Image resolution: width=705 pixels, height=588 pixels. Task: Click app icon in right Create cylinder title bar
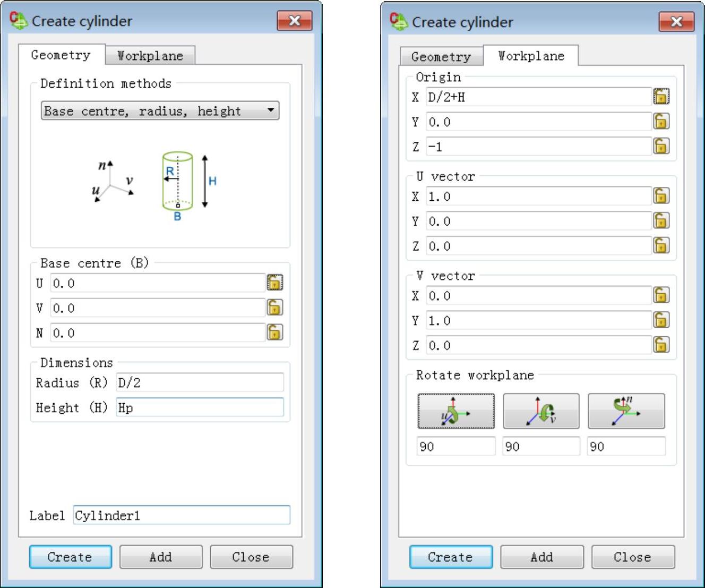(x=399, y=22)
